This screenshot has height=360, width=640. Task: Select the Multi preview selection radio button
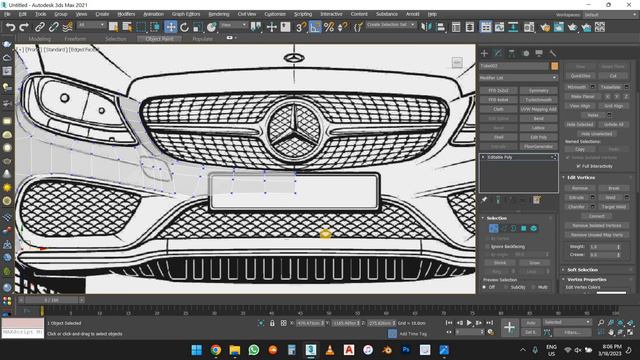click(x=533, y=287)
